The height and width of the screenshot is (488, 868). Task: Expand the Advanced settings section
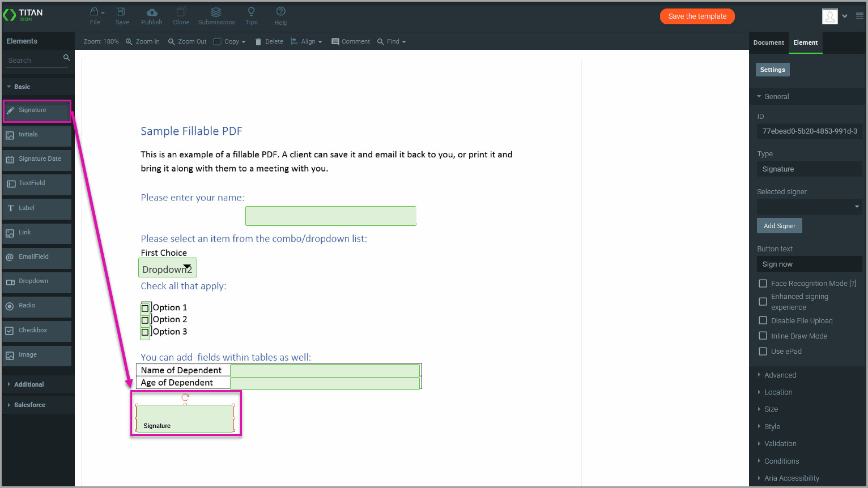[780, 375]
